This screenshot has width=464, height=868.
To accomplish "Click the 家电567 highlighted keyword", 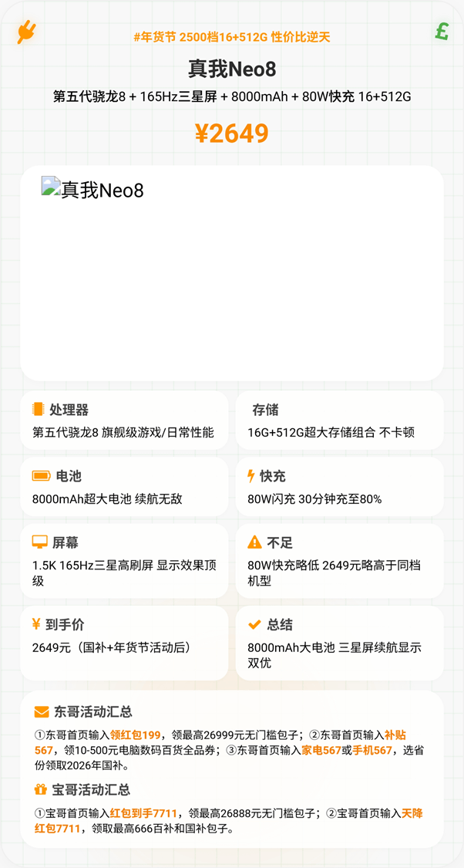I will click(321, 750).
